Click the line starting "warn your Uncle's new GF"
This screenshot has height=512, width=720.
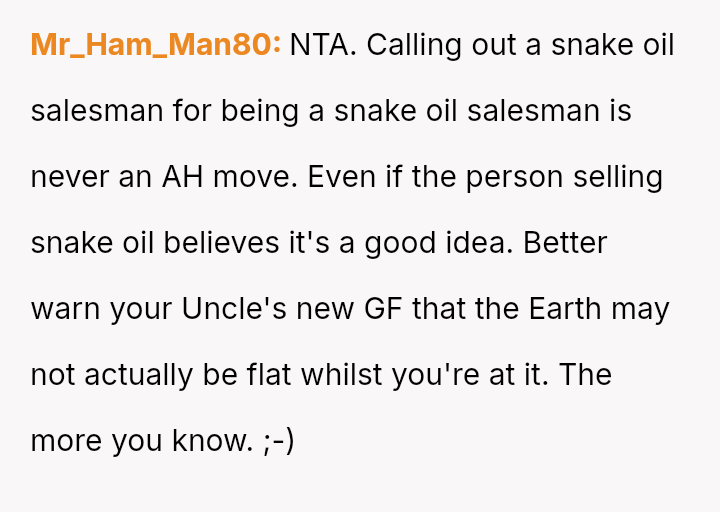click(349, 309)
